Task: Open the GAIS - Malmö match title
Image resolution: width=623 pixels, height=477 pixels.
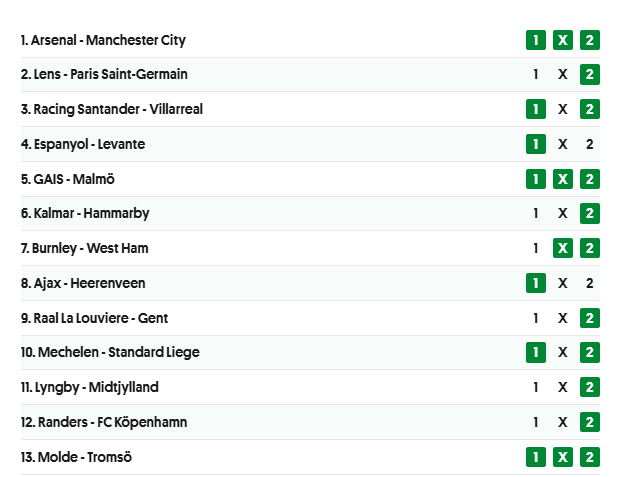Action: (68, 179)
